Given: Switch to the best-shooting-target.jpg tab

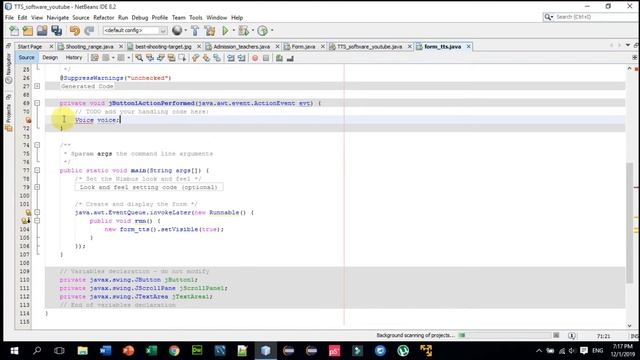Looking at the screenshot, I should coord(163,47).
